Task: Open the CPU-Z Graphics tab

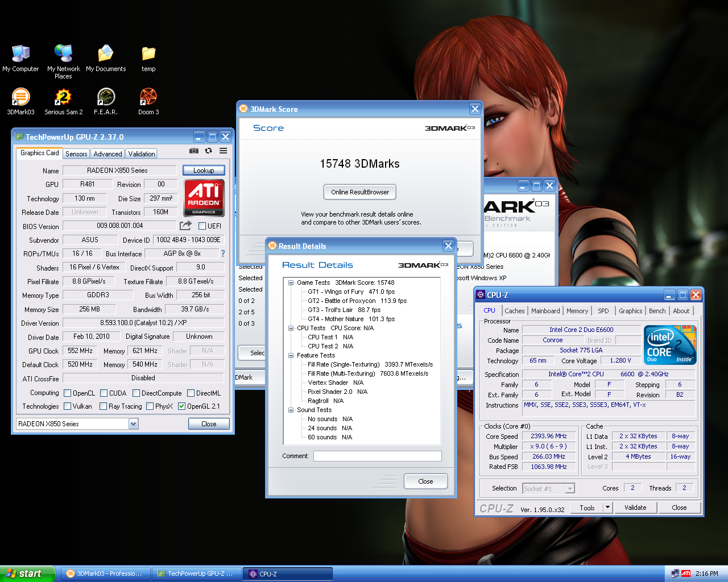Action: pyautogui.click(x=631, y=311)
